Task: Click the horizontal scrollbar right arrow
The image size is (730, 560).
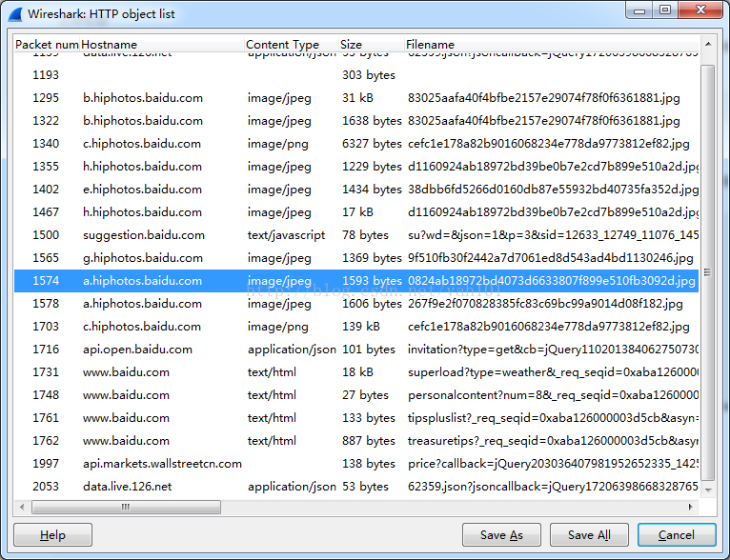Action: 690,507
